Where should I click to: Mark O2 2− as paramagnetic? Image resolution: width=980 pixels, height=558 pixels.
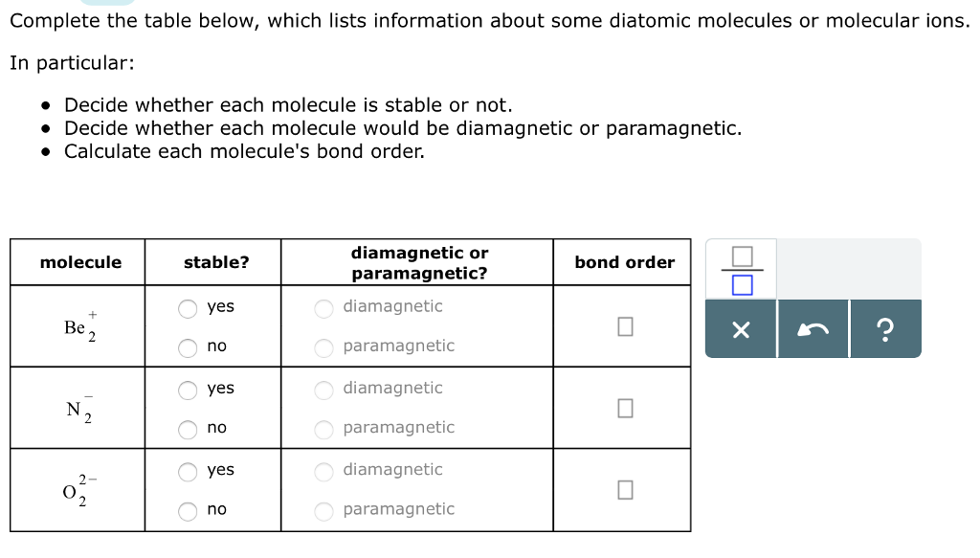click(323, 509)
